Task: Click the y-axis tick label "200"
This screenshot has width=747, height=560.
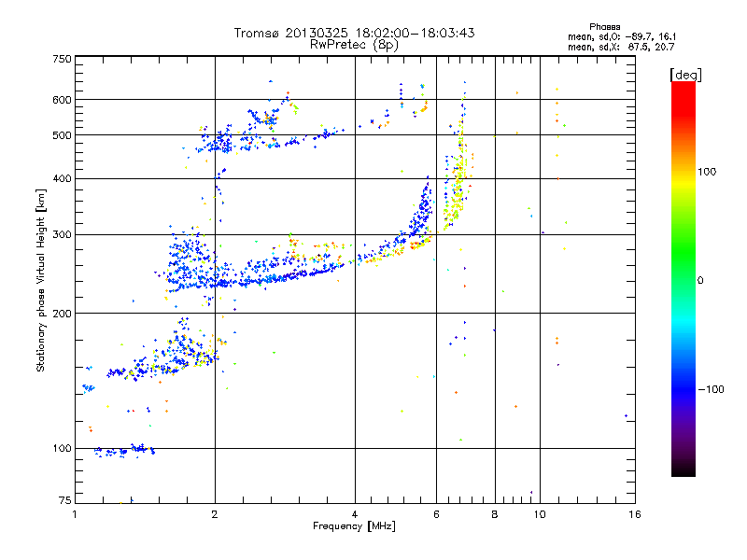Action: click(x=62, y=314)
